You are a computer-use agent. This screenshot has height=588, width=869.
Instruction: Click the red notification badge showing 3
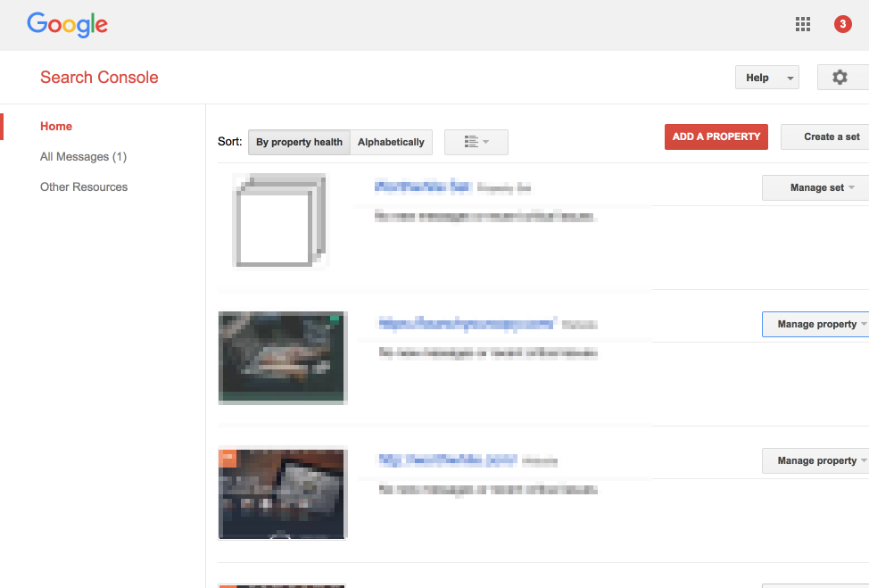tap(843, 24)
